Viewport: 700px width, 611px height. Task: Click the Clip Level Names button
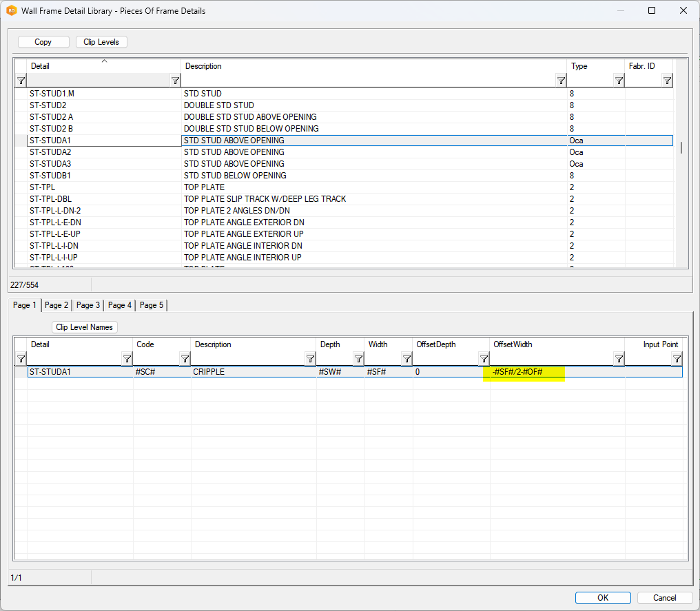[x=85, y=327]
